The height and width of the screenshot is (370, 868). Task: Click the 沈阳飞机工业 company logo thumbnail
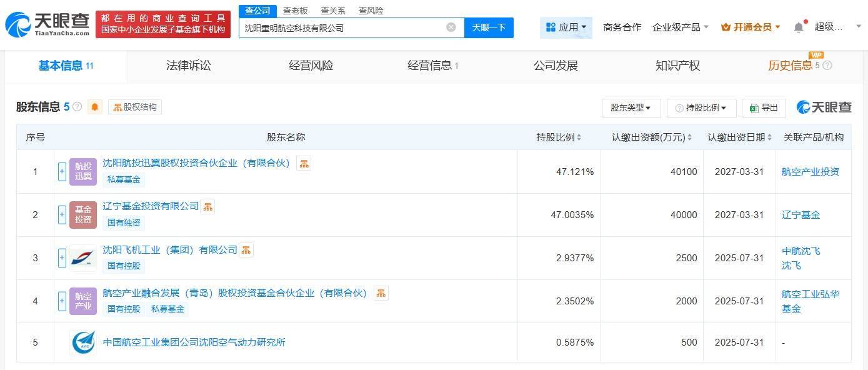click(x=83, y=257)
